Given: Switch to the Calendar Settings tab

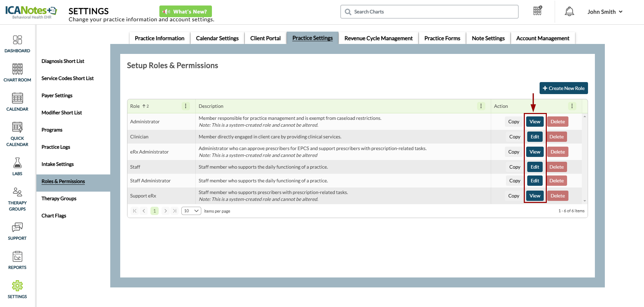Looking at the screenshot, I should [x=217, y=38].
